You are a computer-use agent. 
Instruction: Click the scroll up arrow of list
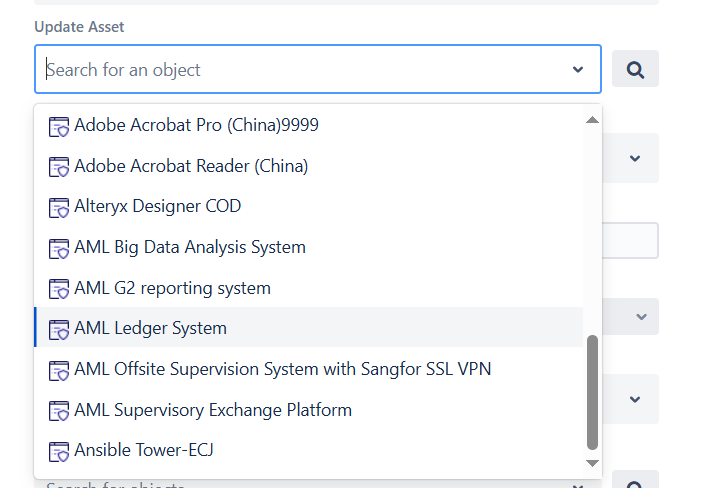pos(592,120)
